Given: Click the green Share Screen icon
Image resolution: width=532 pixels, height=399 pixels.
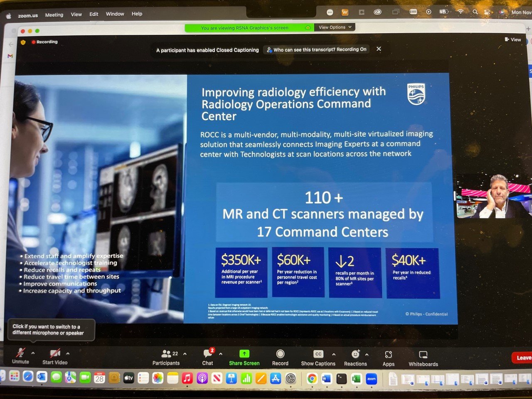Looking at the screenshot, I should pyautogui.click(x=244, y=354).
